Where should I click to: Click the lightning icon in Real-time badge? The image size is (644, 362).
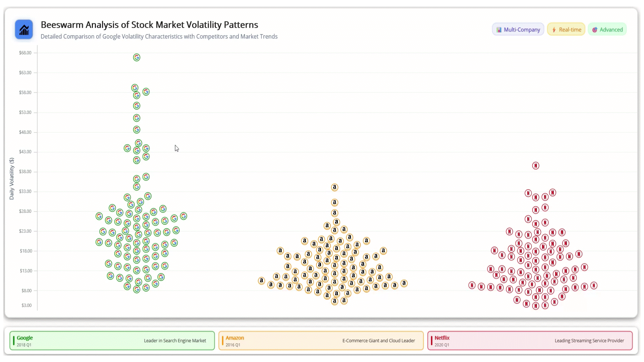tap(554, 30)
